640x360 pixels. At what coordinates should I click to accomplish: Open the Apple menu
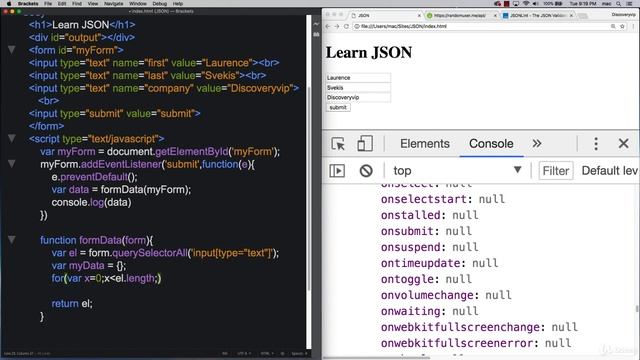point(9,4)
